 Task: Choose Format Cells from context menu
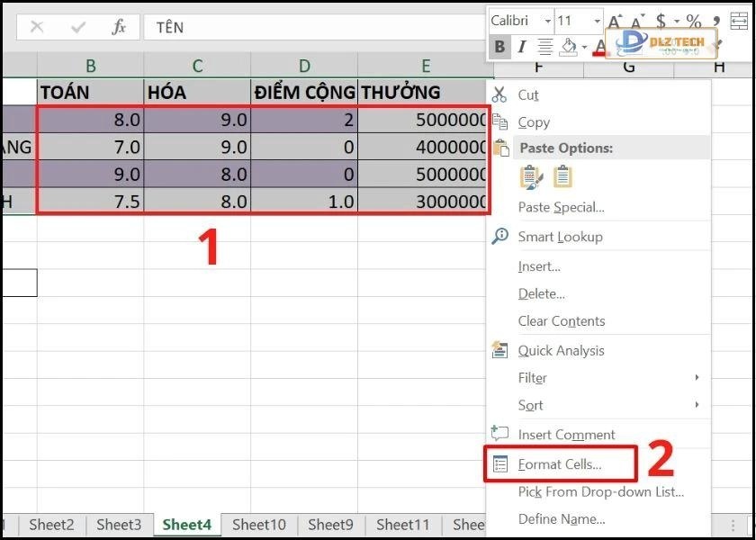(x=559, y=464)
